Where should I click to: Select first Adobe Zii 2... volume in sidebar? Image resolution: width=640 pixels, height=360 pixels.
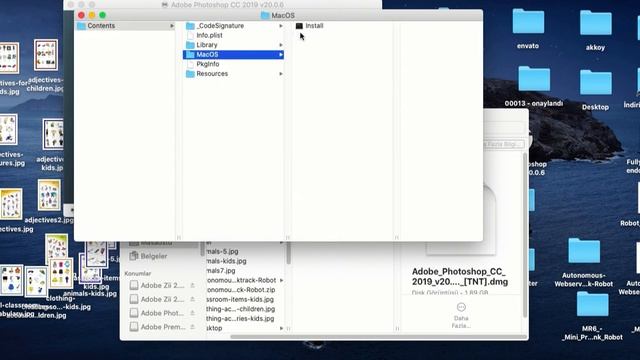tap(162, 285)
